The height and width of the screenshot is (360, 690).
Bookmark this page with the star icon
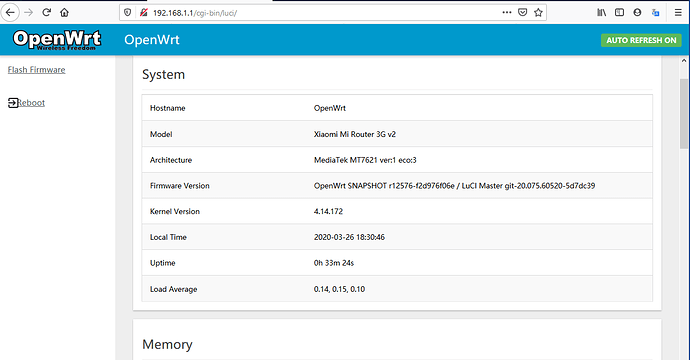coord(538,12)
